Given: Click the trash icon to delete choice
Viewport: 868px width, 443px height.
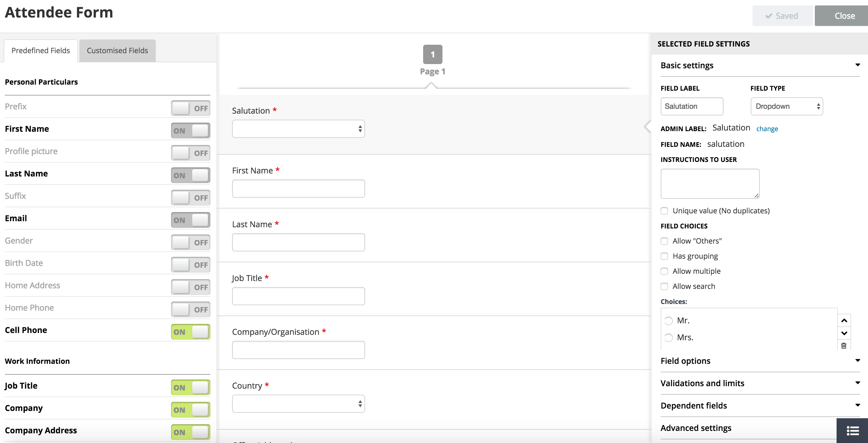Looking at the screenshot, I should [844, 346].
